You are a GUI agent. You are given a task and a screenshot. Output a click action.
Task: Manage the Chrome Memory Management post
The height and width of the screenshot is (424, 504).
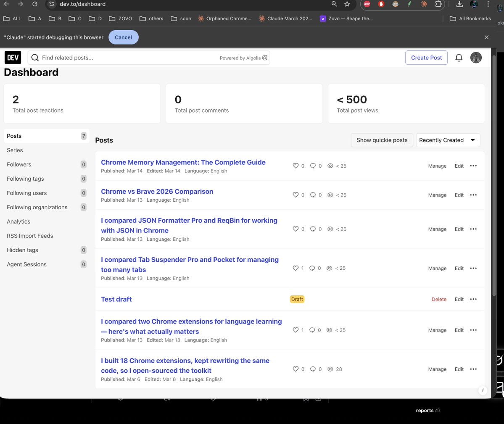[437, 166]
